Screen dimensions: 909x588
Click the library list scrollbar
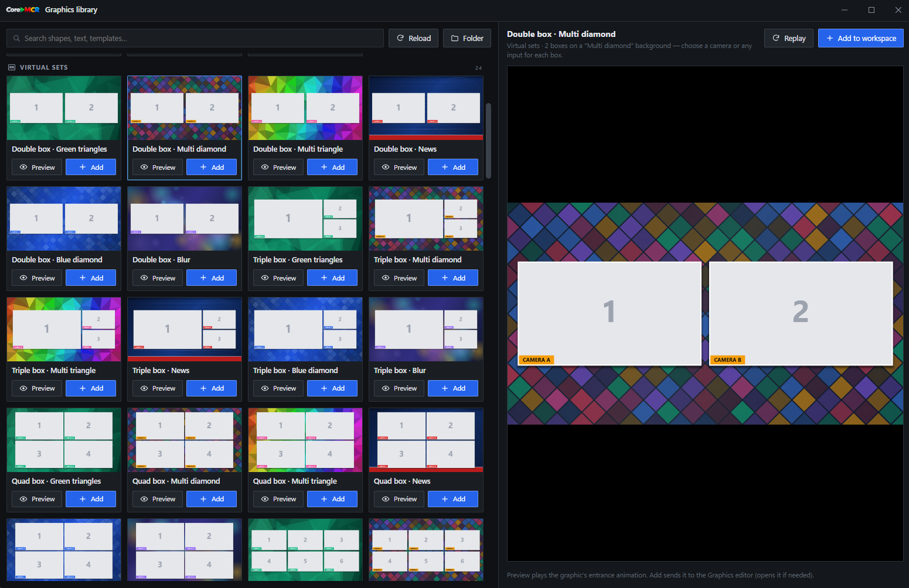tap(488, 141)
